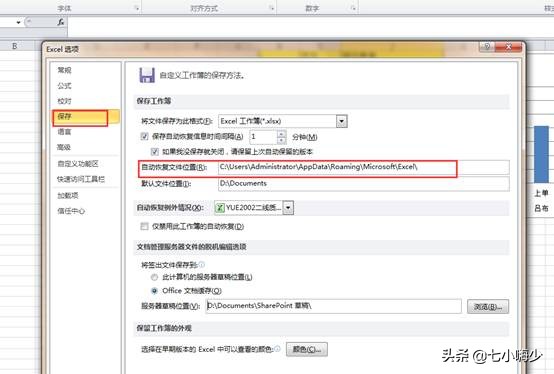Viewport: 554px width, 374px height.
Task: Open the 高级 options category
Action: [64, 147]
